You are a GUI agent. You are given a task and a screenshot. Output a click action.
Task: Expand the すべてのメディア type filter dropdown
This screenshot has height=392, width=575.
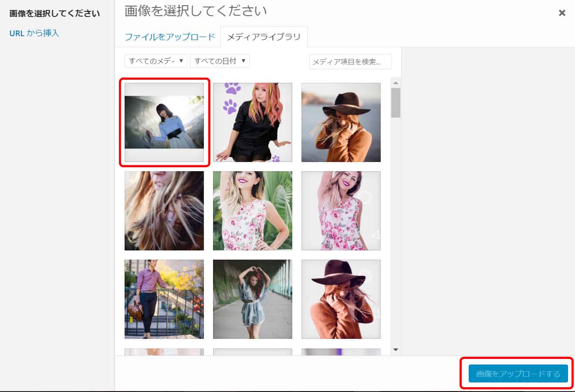point(156,61)
